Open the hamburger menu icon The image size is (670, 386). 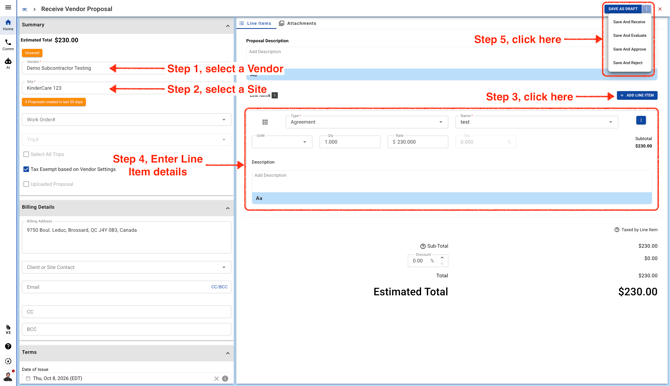(8, 7)
